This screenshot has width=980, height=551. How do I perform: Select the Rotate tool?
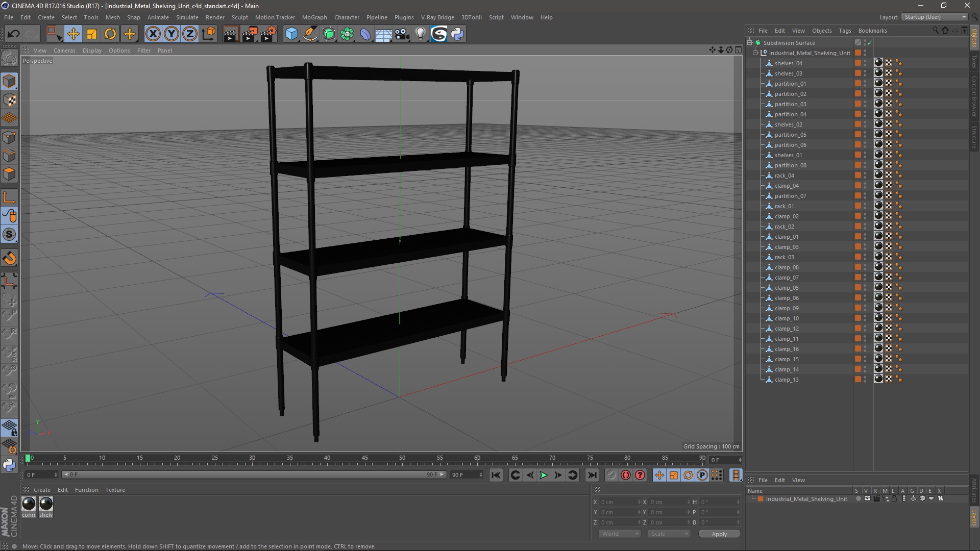[x=110, y=34]
